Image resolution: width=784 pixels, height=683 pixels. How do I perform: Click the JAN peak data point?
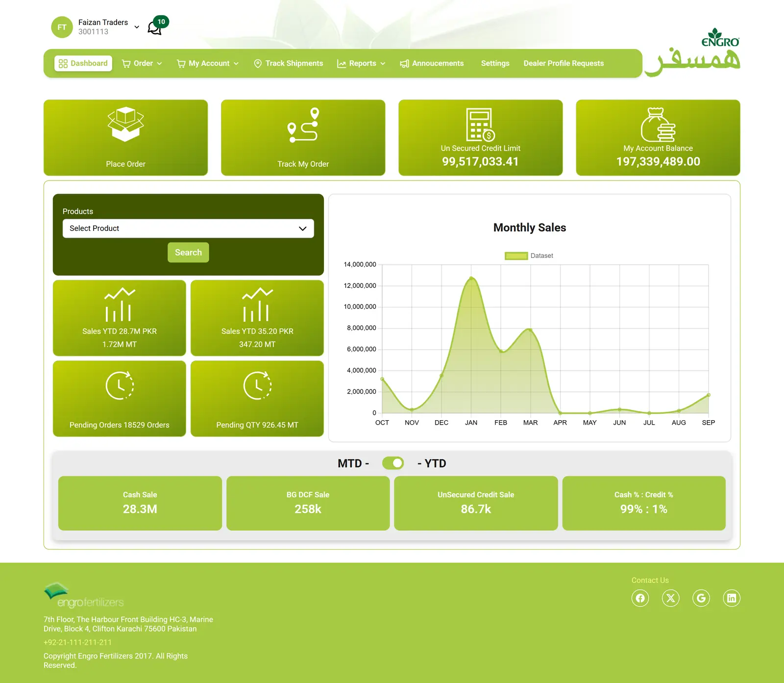click(x=471, y=278)
